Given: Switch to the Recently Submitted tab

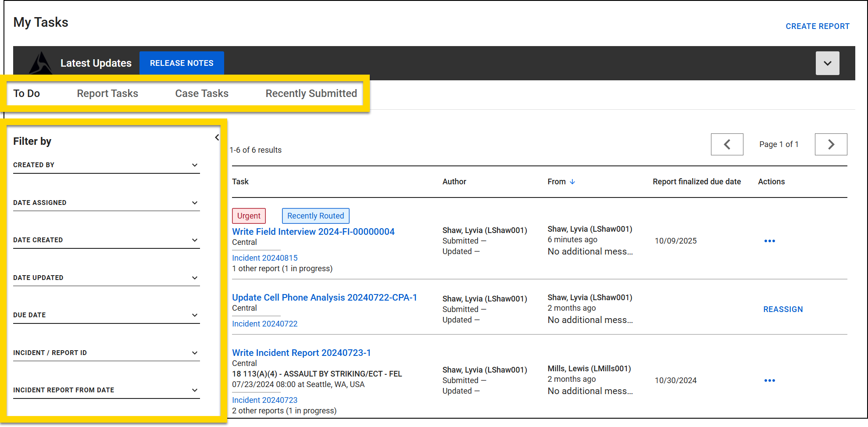Looking at the screenshot, I should click(x=311, y=93).
